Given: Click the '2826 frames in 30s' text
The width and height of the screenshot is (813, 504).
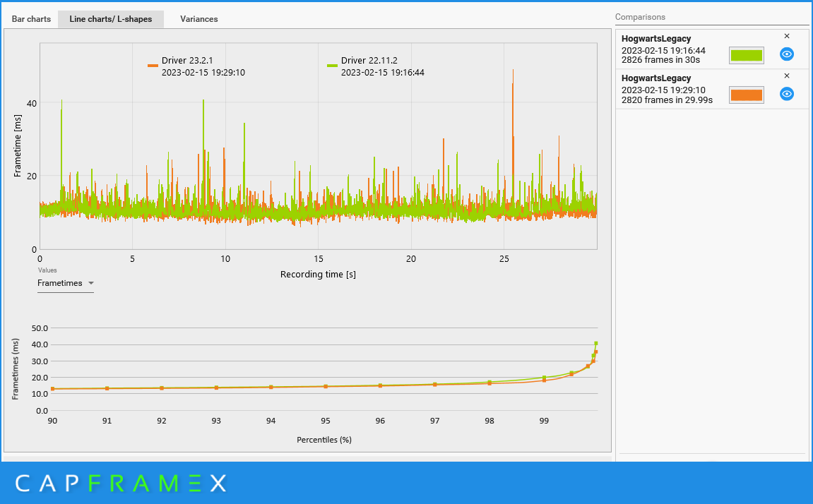Looking at the screenshot, I should (x=660, y=60).
